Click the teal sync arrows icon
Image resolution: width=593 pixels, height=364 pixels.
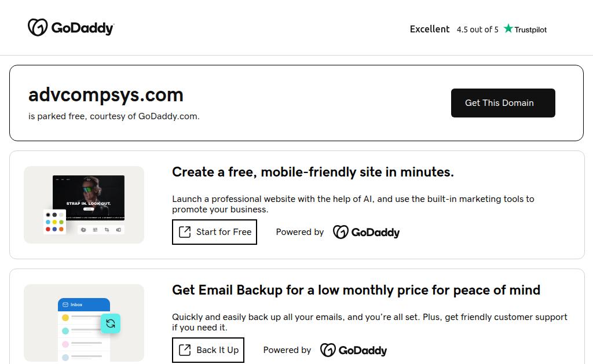point(111,323)
